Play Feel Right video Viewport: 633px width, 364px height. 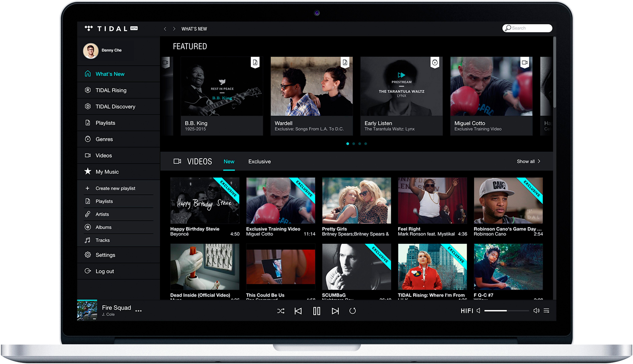[432, 200]
